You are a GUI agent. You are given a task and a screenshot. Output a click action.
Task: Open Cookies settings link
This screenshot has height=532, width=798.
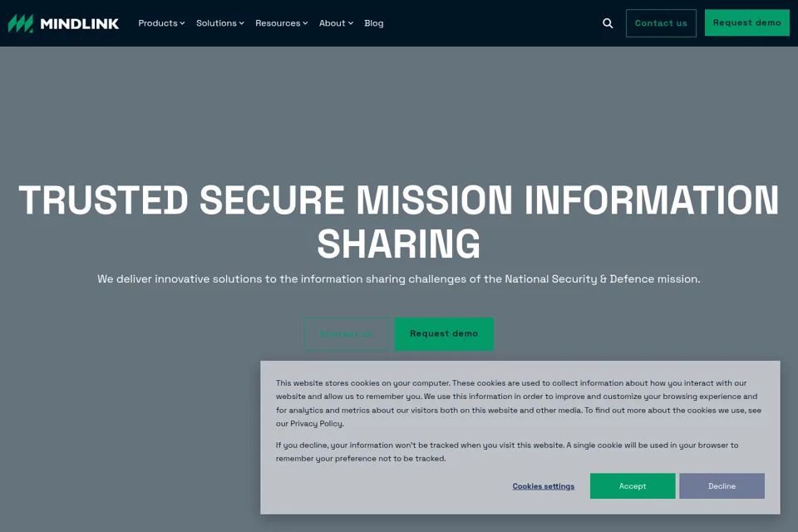pyautogui.click(x=544, y=486)
